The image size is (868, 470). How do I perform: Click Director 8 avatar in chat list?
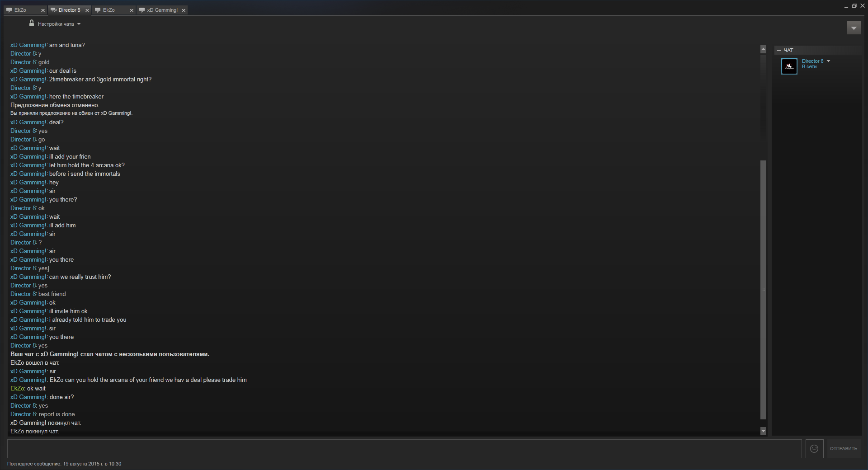[x=789, y=66]
